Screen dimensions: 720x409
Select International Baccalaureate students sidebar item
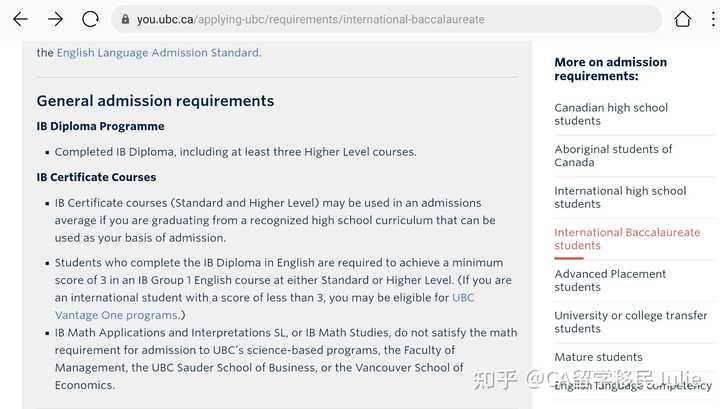(x=627, y=239)
